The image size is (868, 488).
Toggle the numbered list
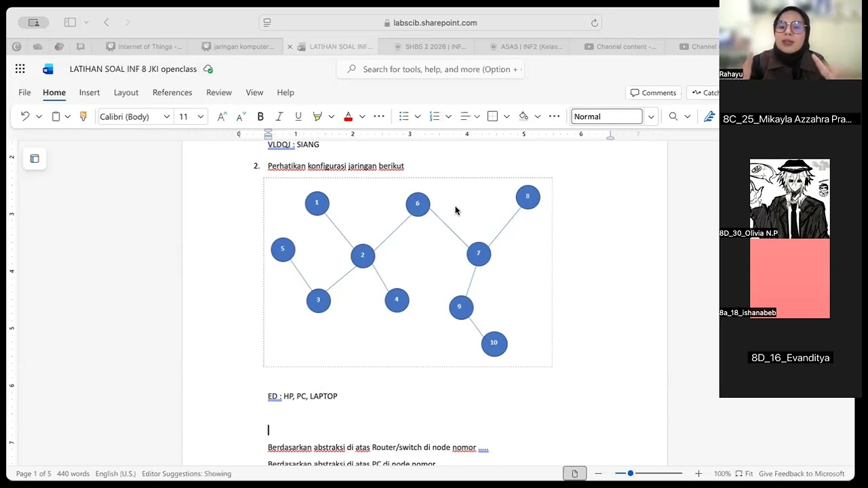click(435, 117)
